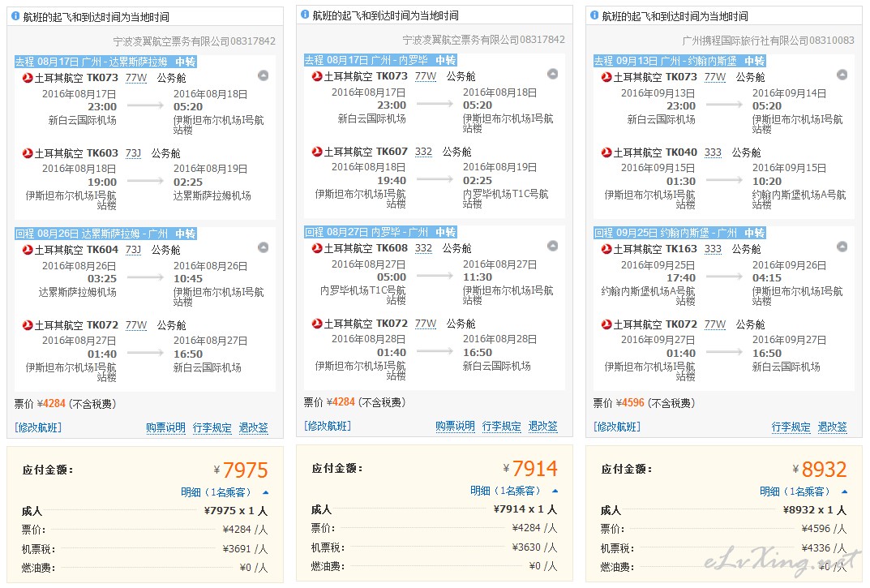Show 退改签 rules for the 约翰内斯堡 itinerary
This screenshot has height=588, width=870.
[833, 427]
